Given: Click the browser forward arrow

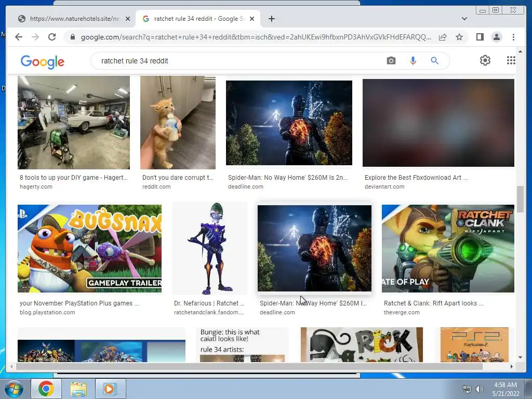Looking at the screenshot, I should coord(35,37).
